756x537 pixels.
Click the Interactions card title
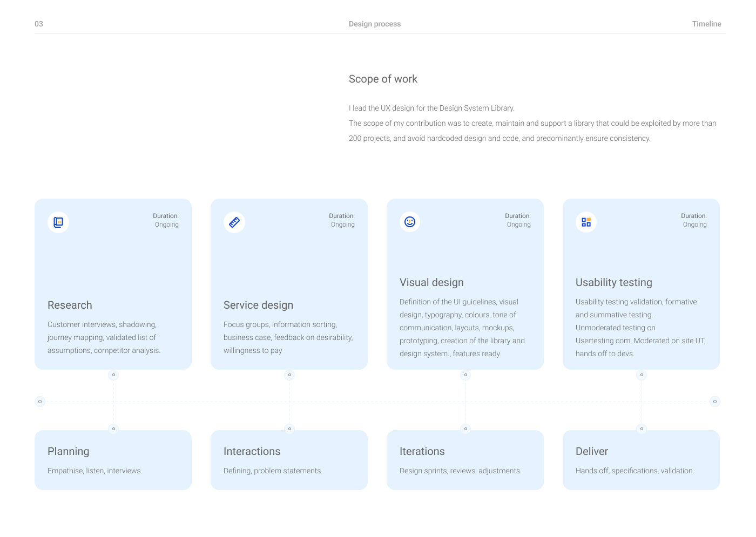coord(252,451)
